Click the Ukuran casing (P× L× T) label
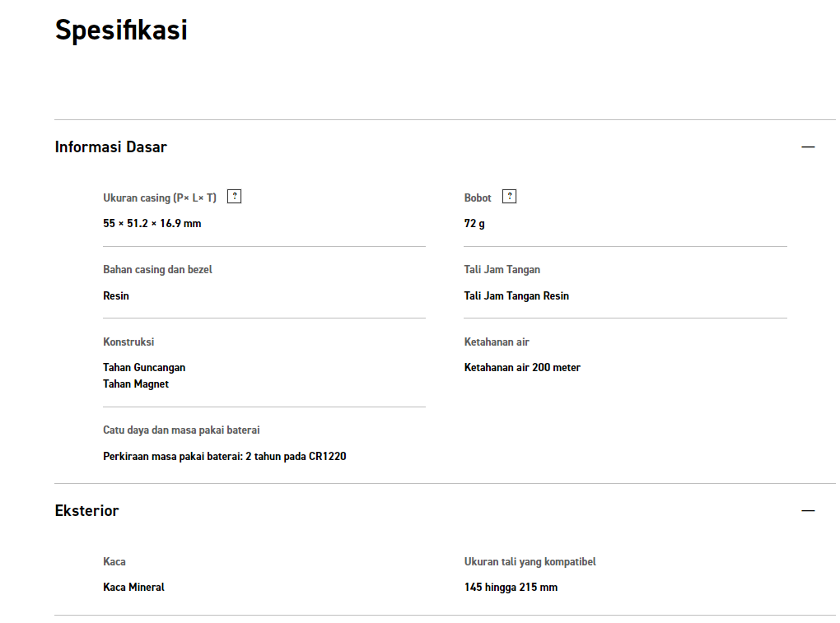840x623 pixels. coord(160,198)
